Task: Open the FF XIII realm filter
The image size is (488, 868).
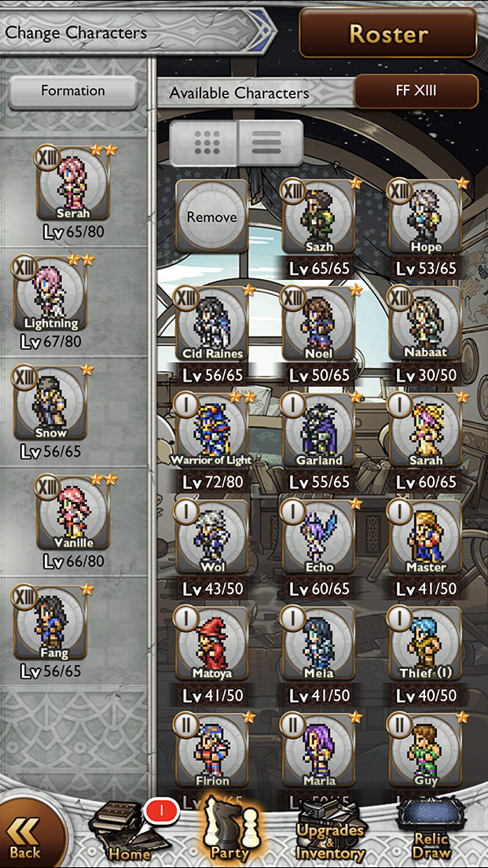Action: tap(416, 91)
